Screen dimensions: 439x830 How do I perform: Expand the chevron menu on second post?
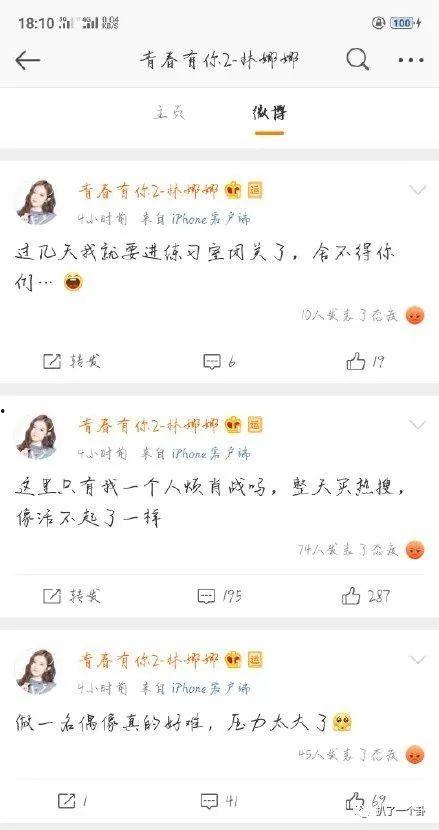(x=418, y=425)
